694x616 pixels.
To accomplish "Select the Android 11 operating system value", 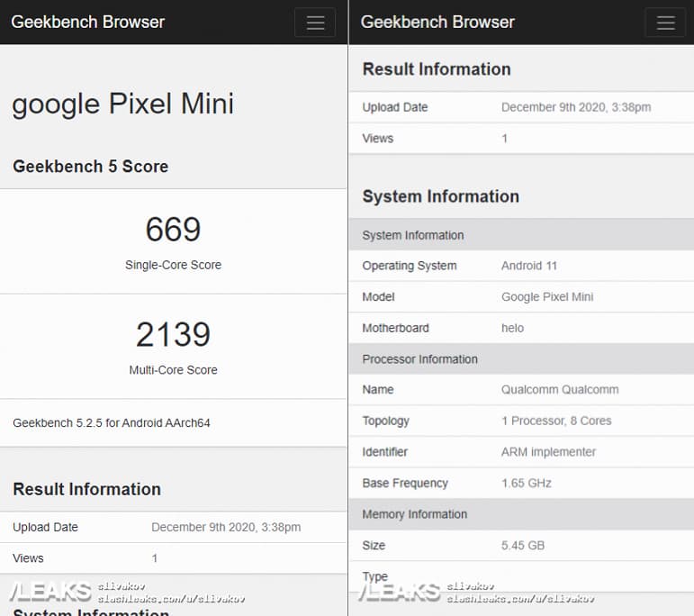I will click(529, 266).
